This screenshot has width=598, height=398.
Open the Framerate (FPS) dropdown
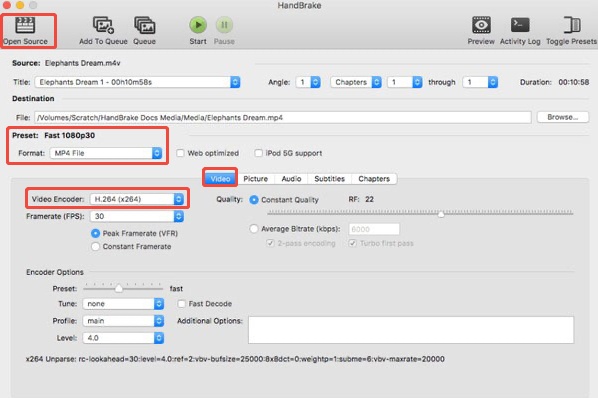[x=137, y=216]
